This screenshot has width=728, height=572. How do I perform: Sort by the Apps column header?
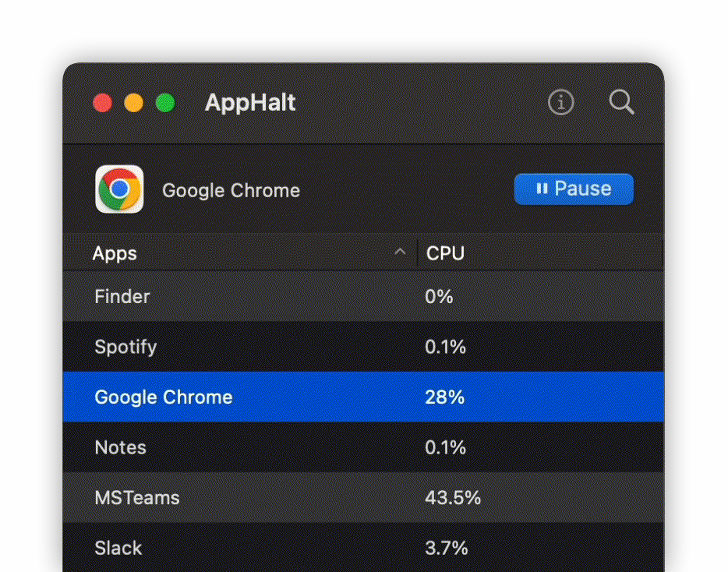click(240, 253)
